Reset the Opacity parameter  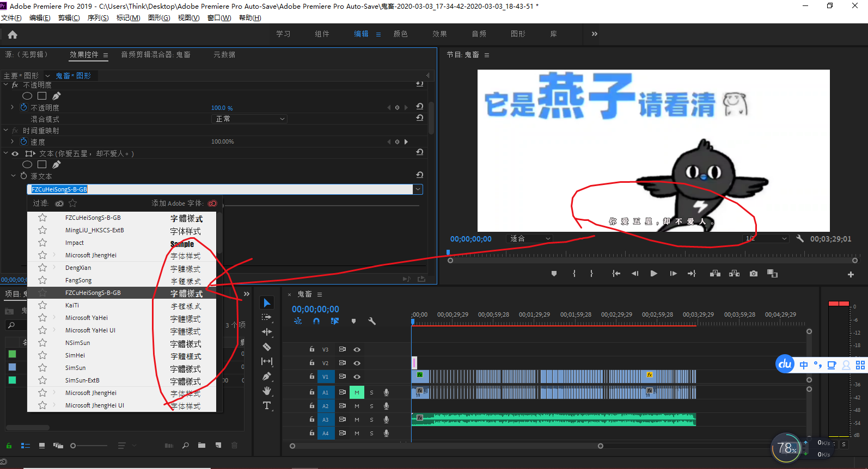coord(420,107)
